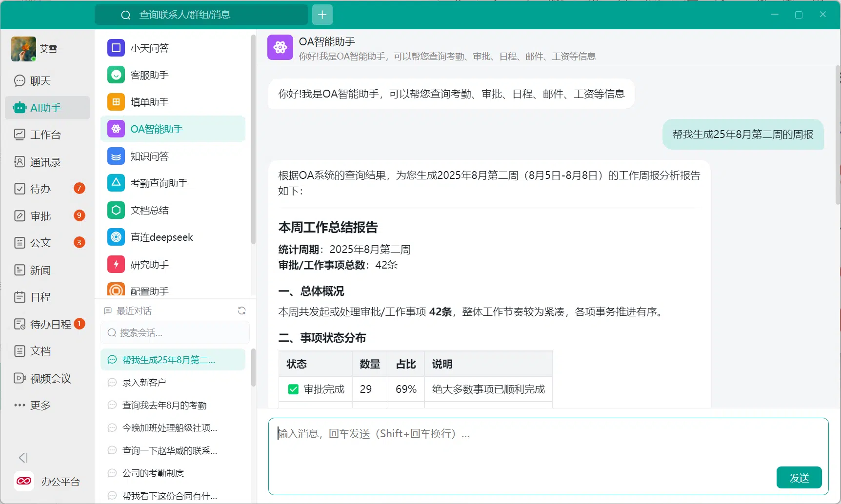
Task: Open the 办公平台 logo
Action: (24, 481)
